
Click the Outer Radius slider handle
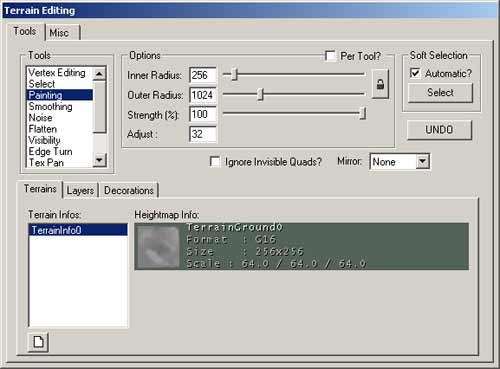pos(261,94)
